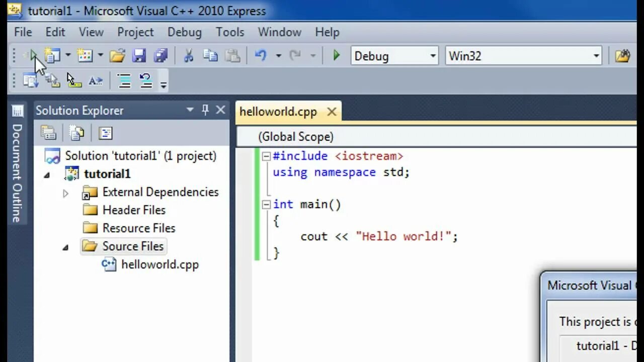644x362 pixels.
Task: Click the 'cout << "Hello world!";' line
Action: coord(379,236)
